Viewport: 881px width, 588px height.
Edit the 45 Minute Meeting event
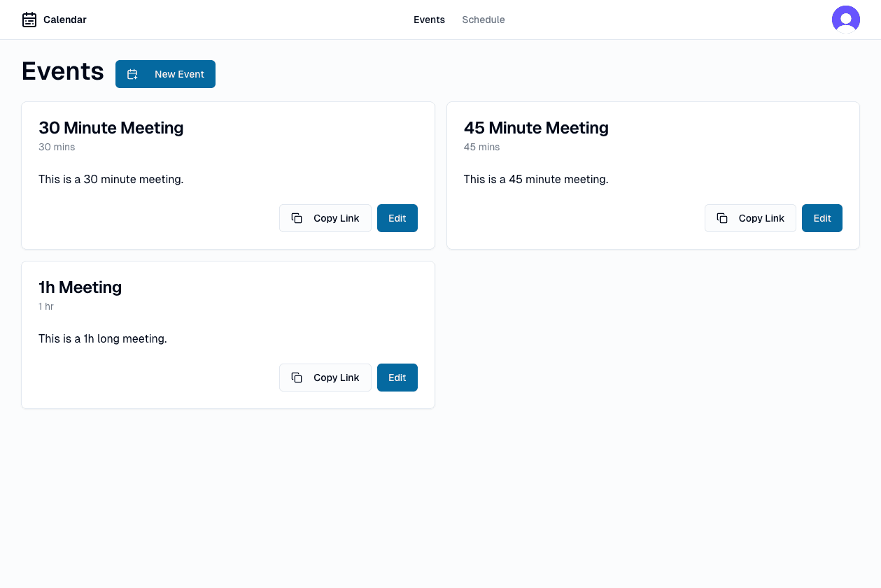(822, 218)
